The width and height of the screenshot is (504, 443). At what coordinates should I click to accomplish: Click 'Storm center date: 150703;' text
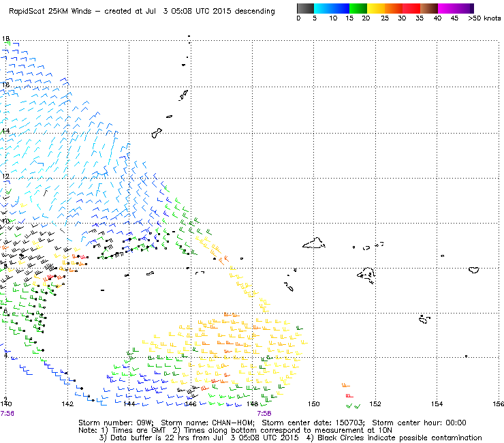tap(313, 423)
